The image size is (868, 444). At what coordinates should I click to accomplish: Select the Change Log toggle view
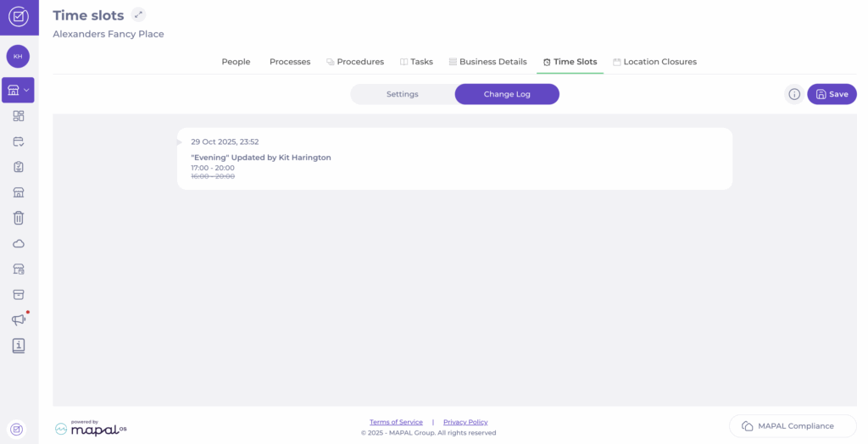coord(507,94)
